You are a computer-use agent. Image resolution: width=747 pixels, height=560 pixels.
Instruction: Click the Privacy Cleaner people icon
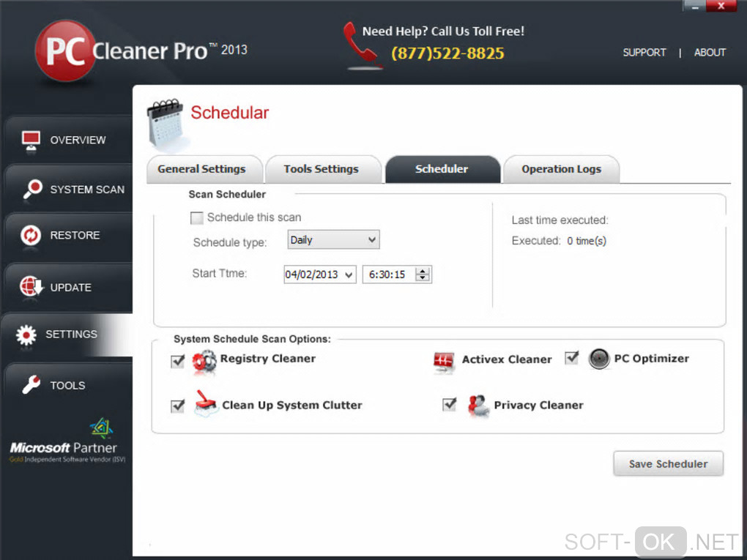tap(478, 406)
